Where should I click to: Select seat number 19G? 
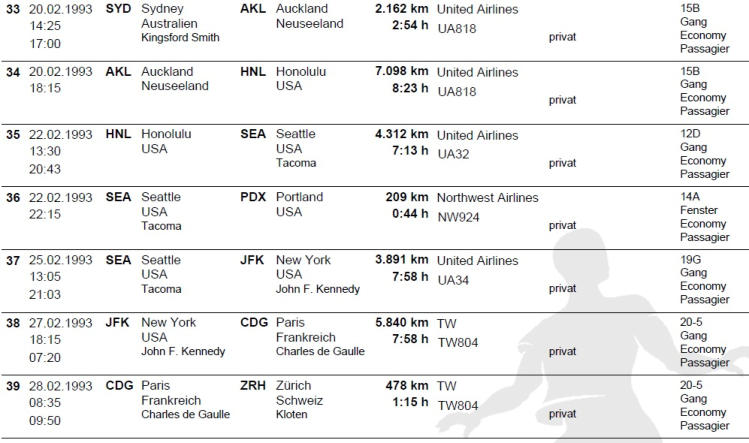tap(691, 260)
